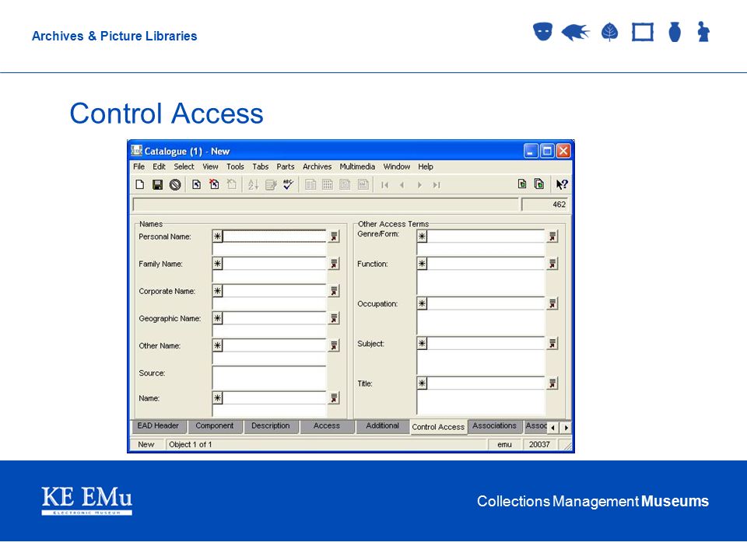
Task: Click attach button beside Corporate Name
Action: (335, 290)
